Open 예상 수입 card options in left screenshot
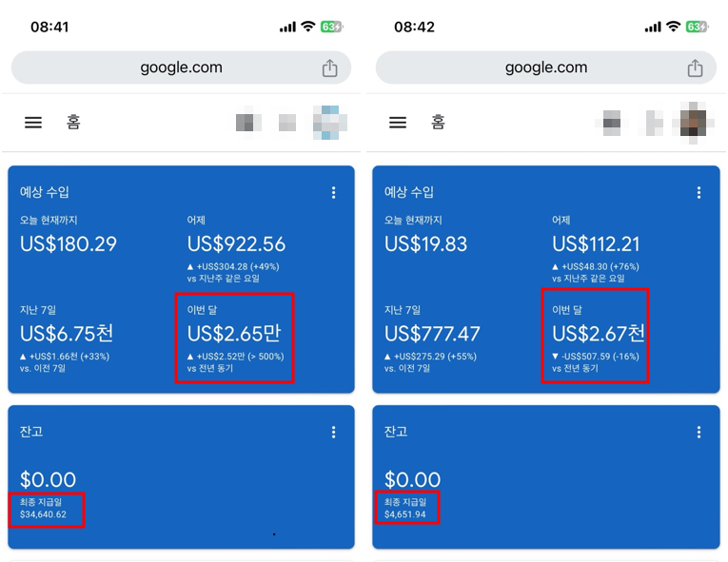This screenshot has height=562, width=728. [x=333, y=193]
